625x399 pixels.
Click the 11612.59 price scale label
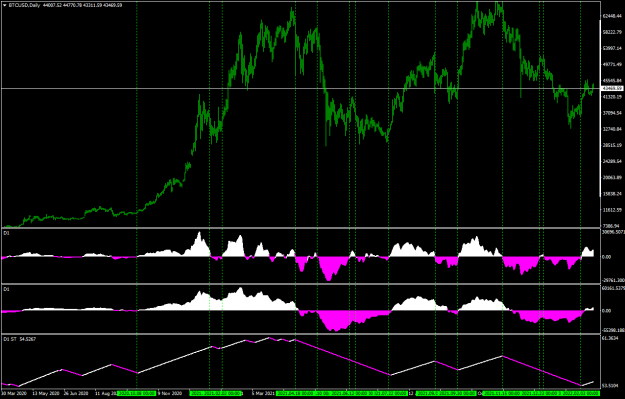click(x=613, y=210)
